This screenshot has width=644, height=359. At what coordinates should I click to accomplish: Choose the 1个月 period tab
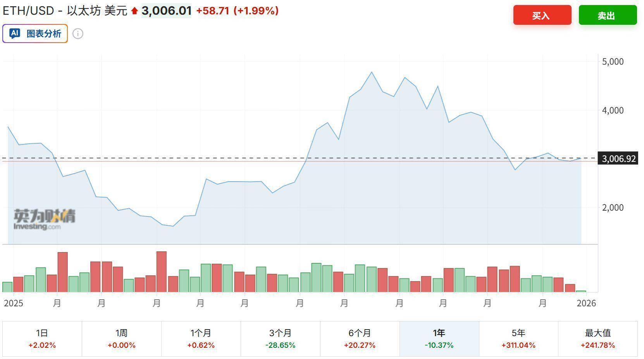pos(201,338)
